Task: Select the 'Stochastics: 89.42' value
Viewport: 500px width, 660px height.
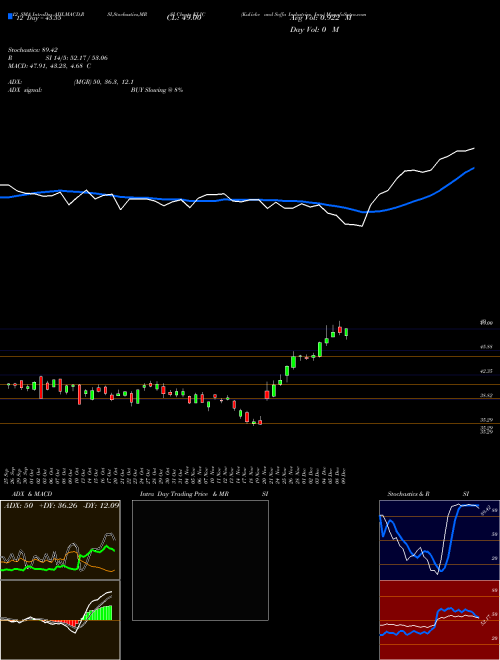Action: 35,50
